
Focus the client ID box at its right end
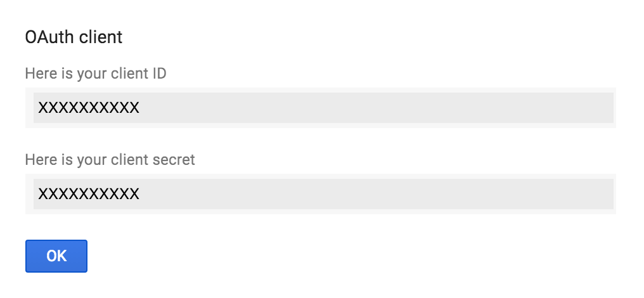tap(602, 108)
